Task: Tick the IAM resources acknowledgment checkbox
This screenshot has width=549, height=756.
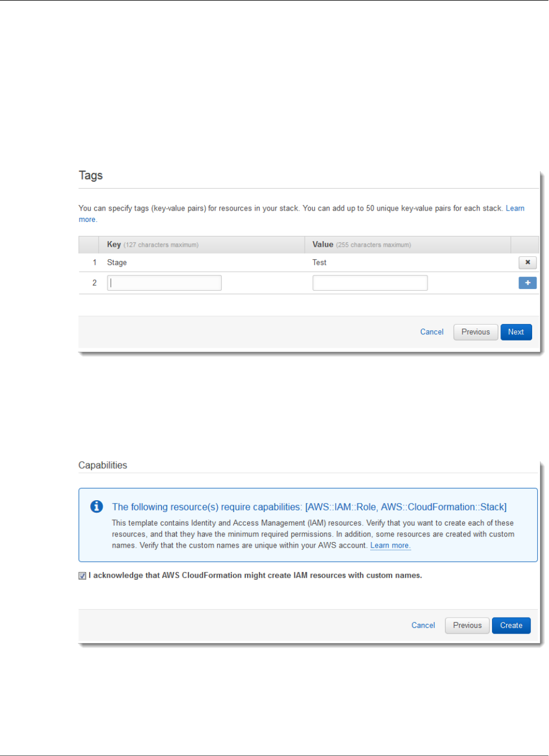Action: [x=82, y=576]
